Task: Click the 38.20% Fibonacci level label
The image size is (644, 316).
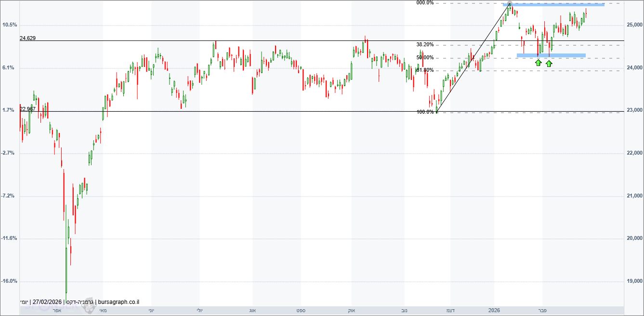Action: 425,44
